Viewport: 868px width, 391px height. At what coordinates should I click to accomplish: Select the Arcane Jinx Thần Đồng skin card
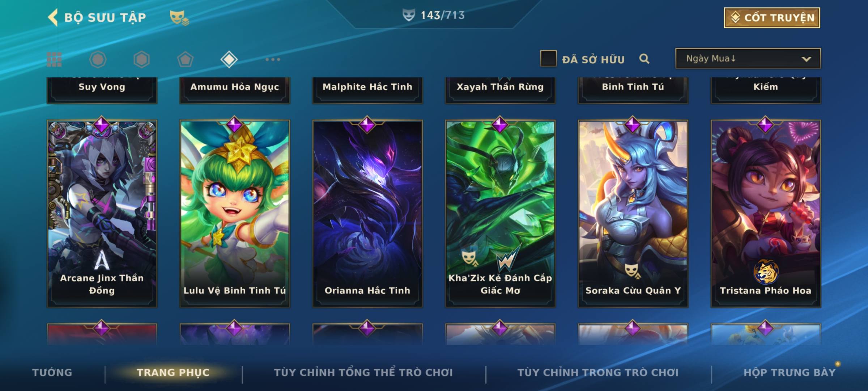[102, 214]
